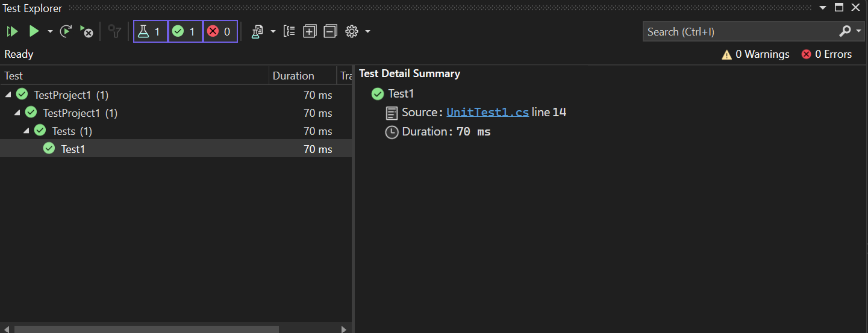Toggle the passed tests filter
The width and height of the screenshot is (868, 333).
(185, 31)
